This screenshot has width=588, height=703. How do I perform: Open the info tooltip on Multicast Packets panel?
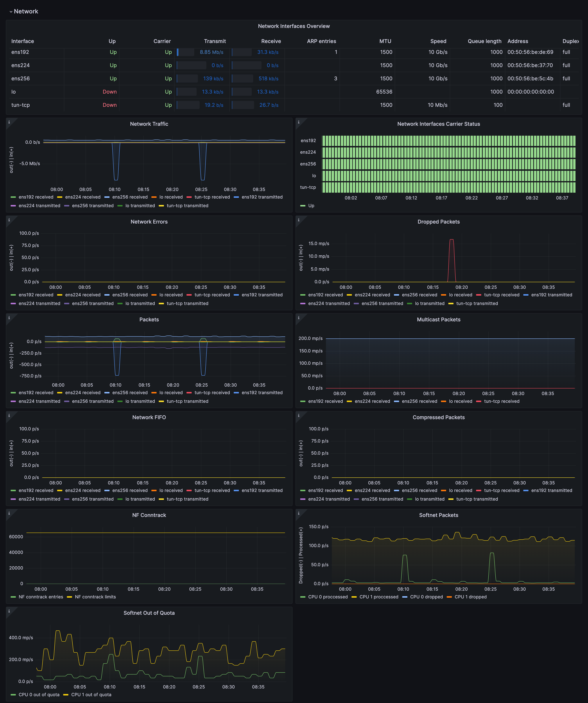(x=299, y=318)
